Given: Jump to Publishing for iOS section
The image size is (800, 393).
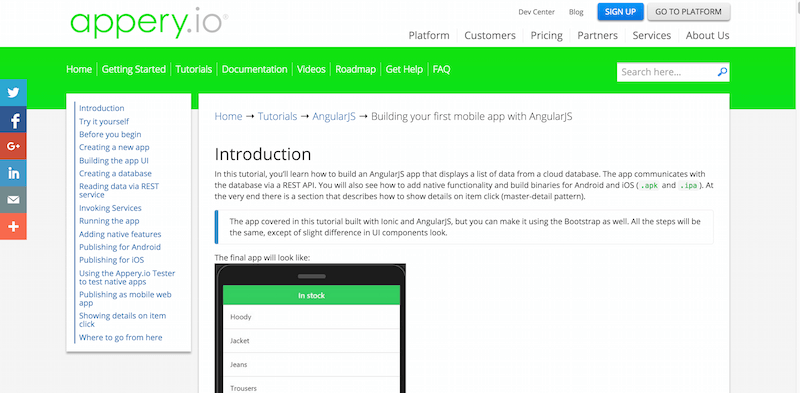Looking at the screenshot, I should click(112, 260).
